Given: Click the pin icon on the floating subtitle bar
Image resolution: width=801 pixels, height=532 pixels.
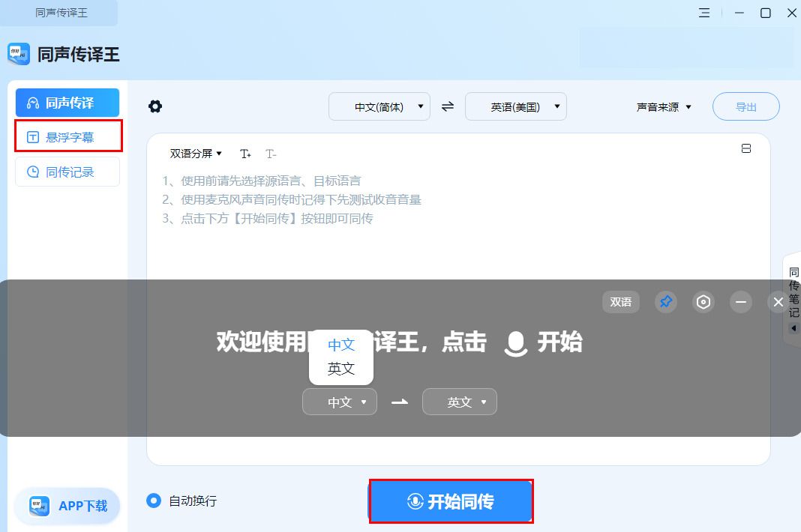Looking at the screenshot, I should coord(666,302).
